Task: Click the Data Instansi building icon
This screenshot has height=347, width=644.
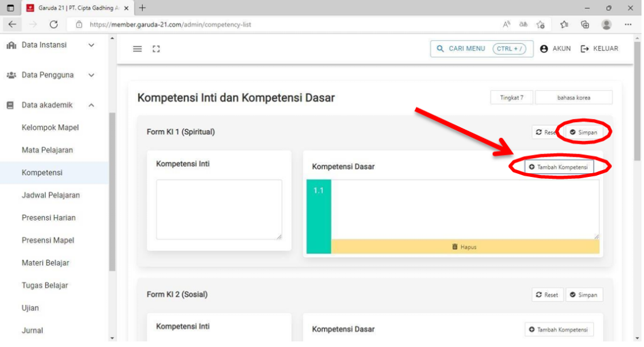Action: click(11, 45)
